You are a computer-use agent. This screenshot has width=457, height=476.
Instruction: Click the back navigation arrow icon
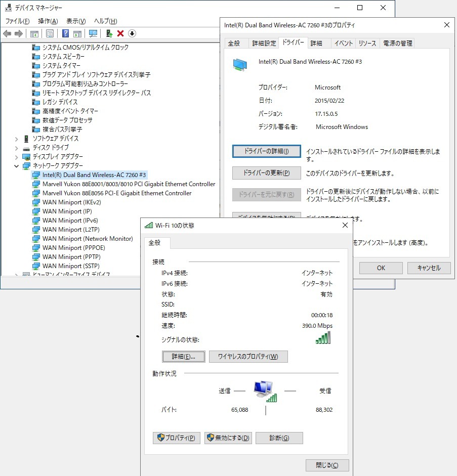8,33
